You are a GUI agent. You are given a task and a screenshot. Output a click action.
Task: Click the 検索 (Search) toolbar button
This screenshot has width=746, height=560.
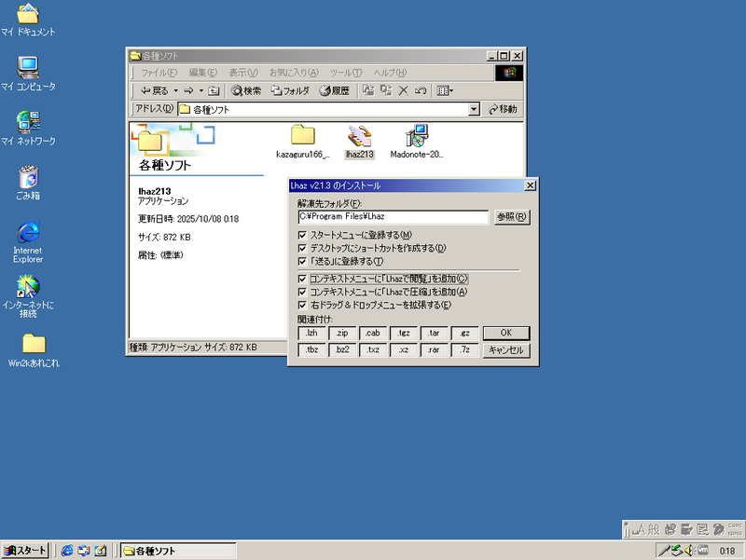[x=246, y=90]
